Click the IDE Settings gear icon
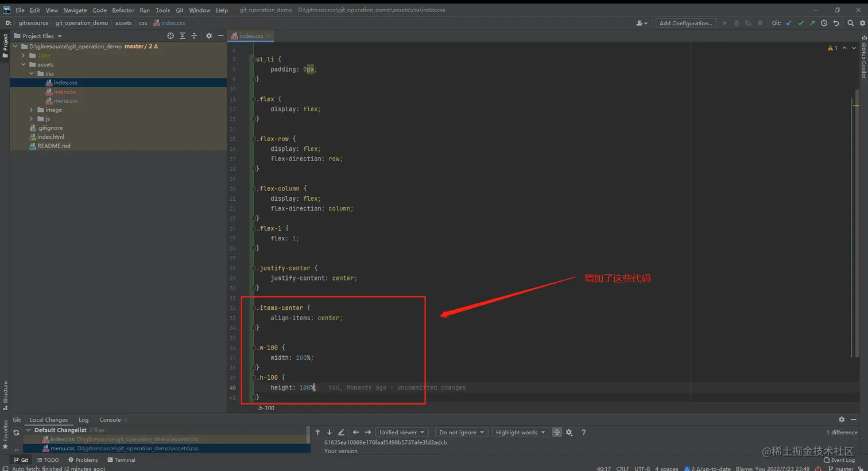Screen dimensions: 868x471 863,23
